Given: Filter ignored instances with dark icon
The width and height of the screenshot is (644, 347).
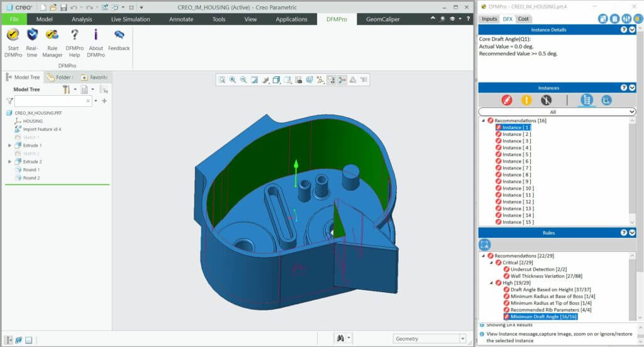Looking at the screenshot, I should click(x=547, y=100).
